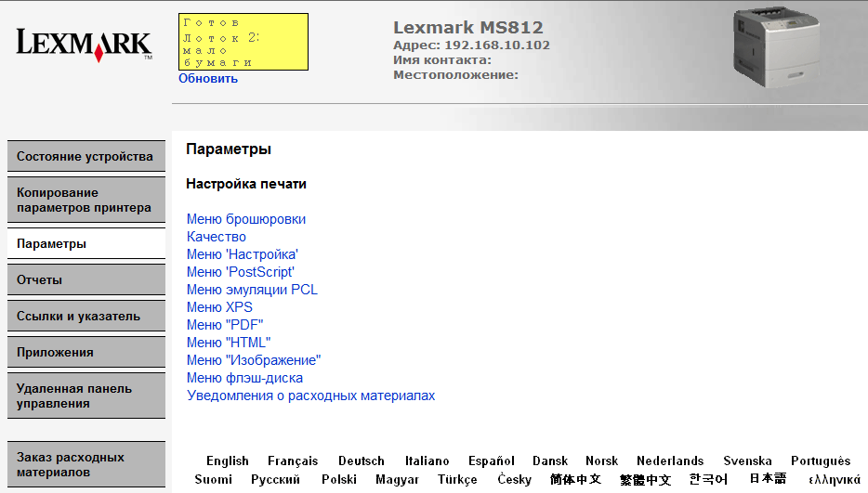Screen dimensions: 868x493
Task: Open Приложения sidebar section
Action: [x=86, y=353]
